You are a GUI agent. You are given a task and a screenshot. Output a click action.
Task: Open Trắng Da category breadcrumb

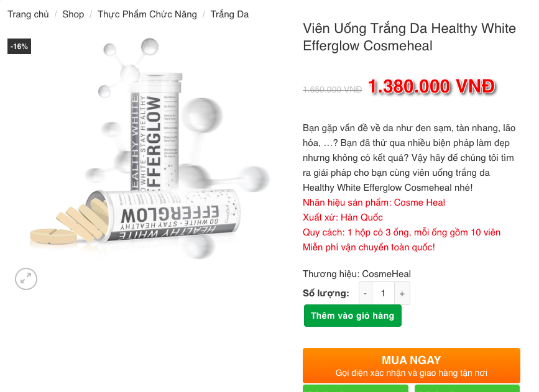pos(229,14)
